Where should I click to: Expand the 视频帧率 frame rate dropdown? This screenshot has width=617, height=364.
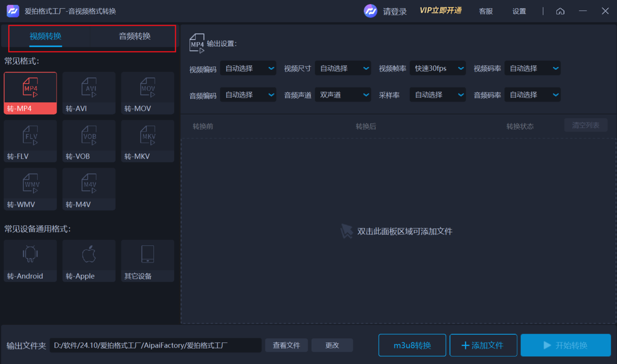438,68
